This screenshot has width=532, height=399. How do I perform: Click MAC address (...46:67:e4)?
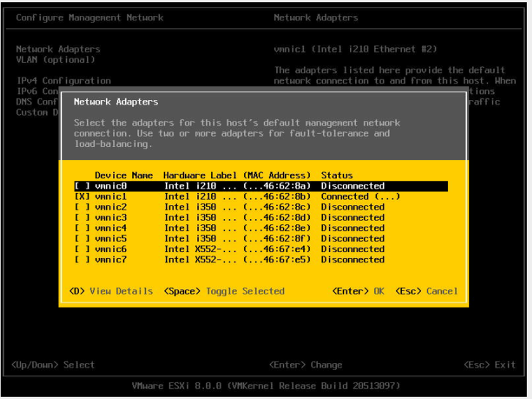277,249
